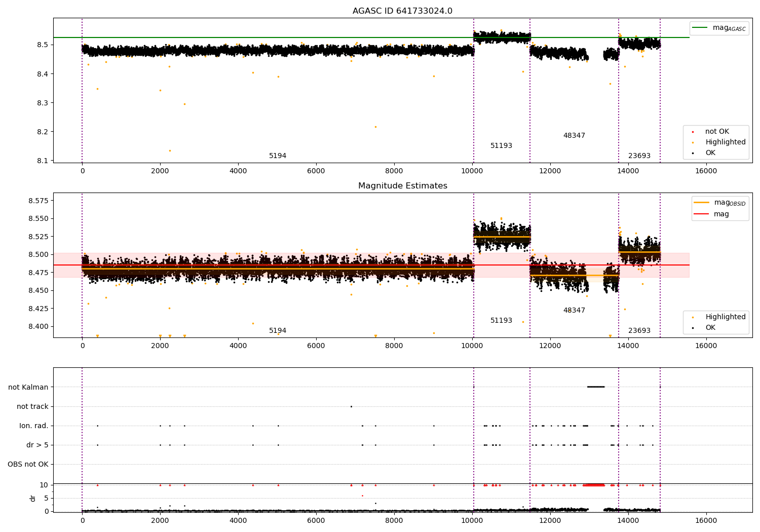The width and height of the screenshot is (760, 532).
Task: Click obsid label 48347 in Magnitude Estimates plot
Action: coord(574,311)
